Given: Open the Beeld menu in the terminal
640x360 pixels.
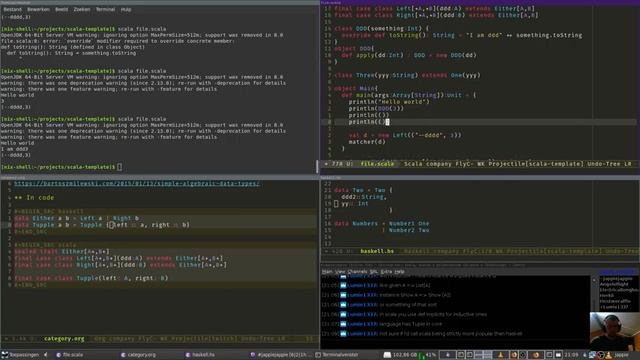Looking at the screenshot, I should tap(62, 9).
